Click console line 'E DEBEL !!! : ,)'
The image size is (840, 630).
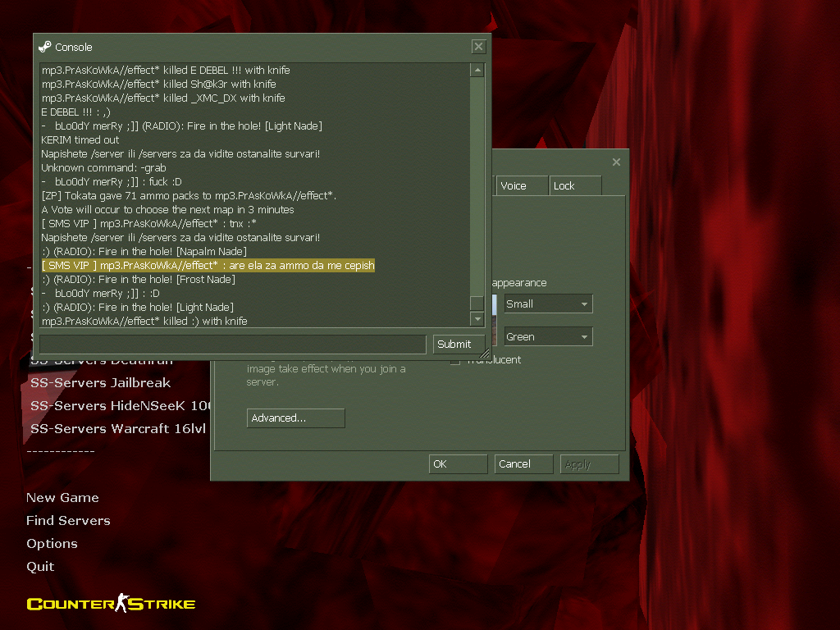[76, 112]
